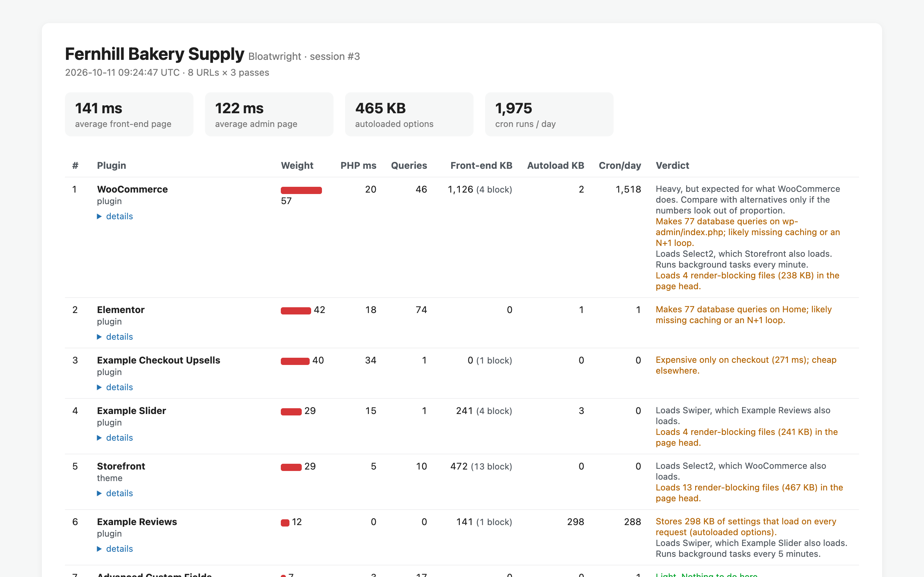
Task: Select the 465 KB autoloaded options card
Action: [x=409, y=114]
